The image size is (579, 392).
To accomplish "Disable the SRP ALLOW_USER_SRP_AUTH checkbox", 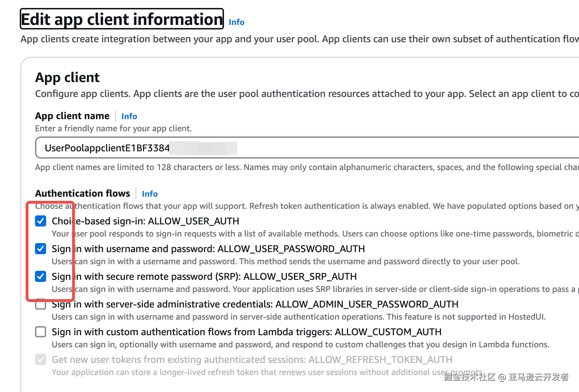I will pyautogui.click(x=41, y=276).
